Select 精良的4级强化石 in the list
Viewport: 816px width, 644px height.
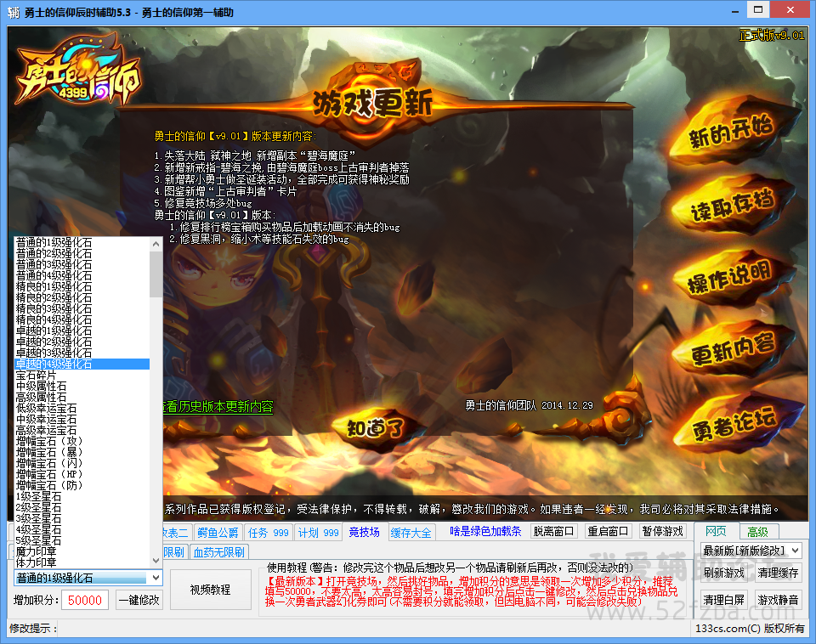82,320
